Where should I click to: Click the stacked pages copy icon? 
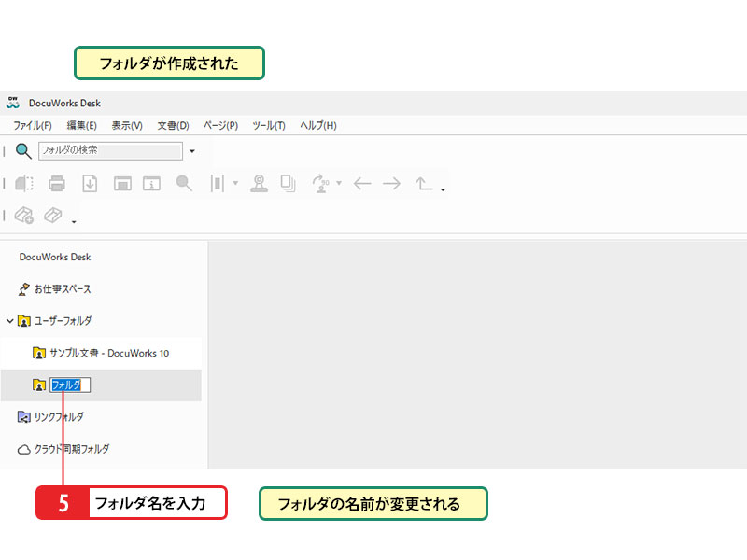288,183
